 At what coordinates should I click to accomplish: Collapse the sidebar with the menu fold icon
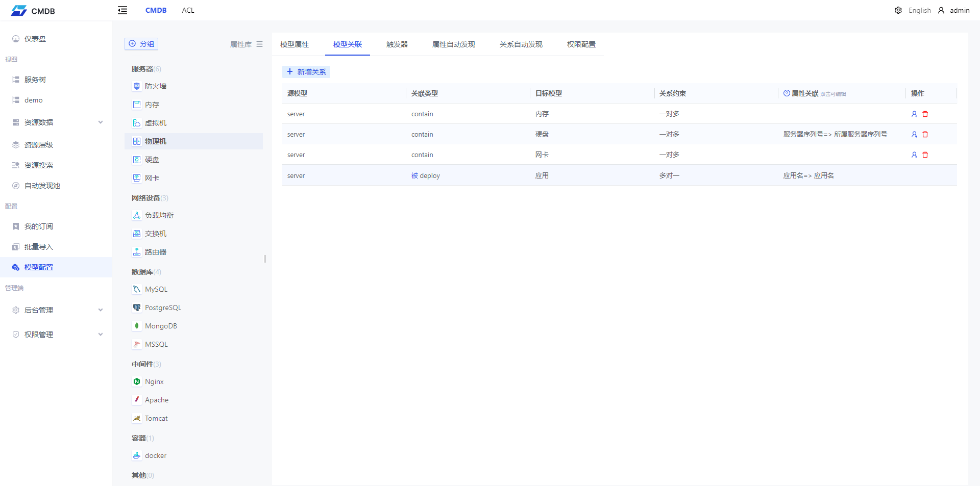[x=122, y=10]
